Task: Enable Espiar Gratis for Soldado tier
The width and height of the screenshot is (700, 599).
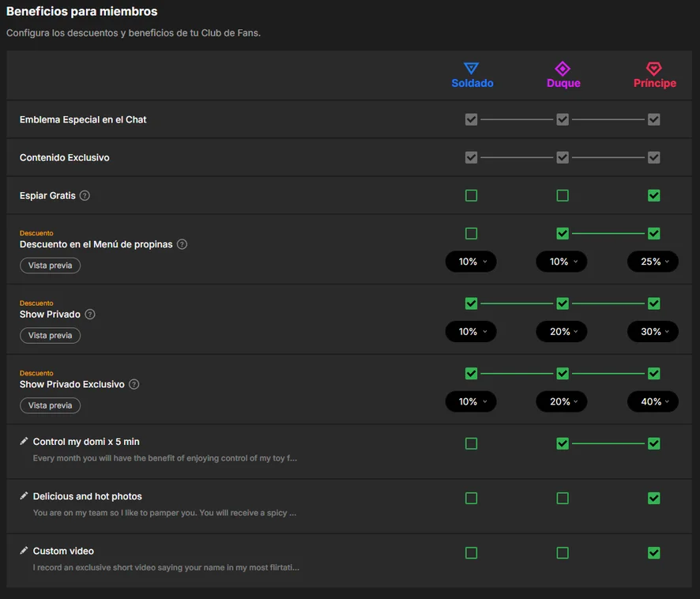Action: tap(471, 196)
